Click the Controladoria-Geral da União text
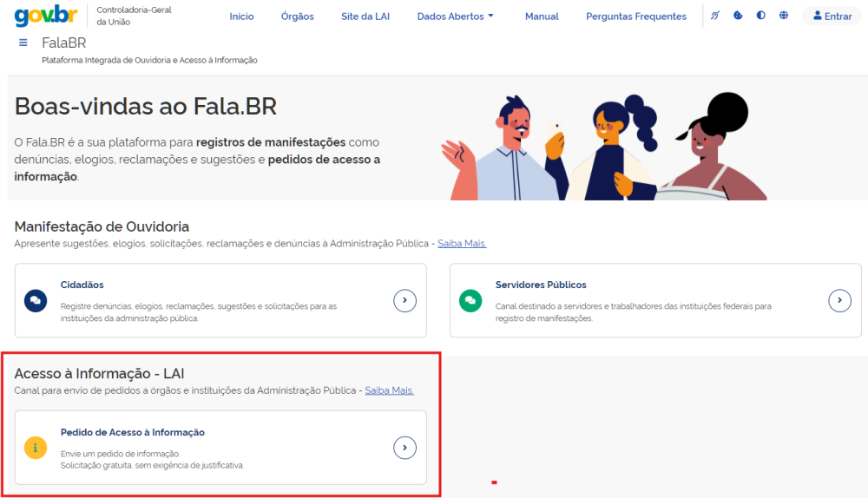 coord(134,16)
